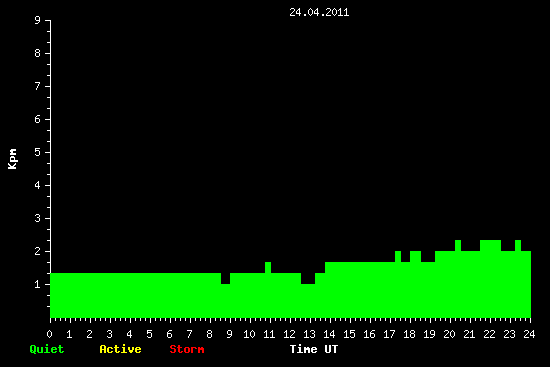Click the Time UT axis title
This screenshot has width=550, height=367.
(x=314, y=349)
